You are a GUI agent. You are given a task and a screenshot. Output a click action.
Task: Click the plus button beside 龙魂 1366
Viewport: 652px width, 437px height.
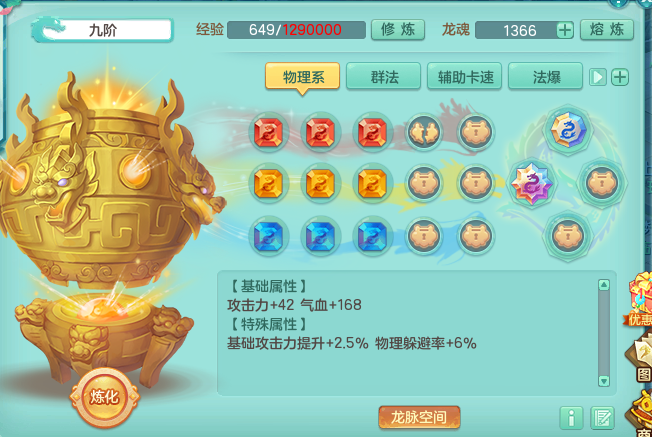pyautogui.click(x=565, y=30)
